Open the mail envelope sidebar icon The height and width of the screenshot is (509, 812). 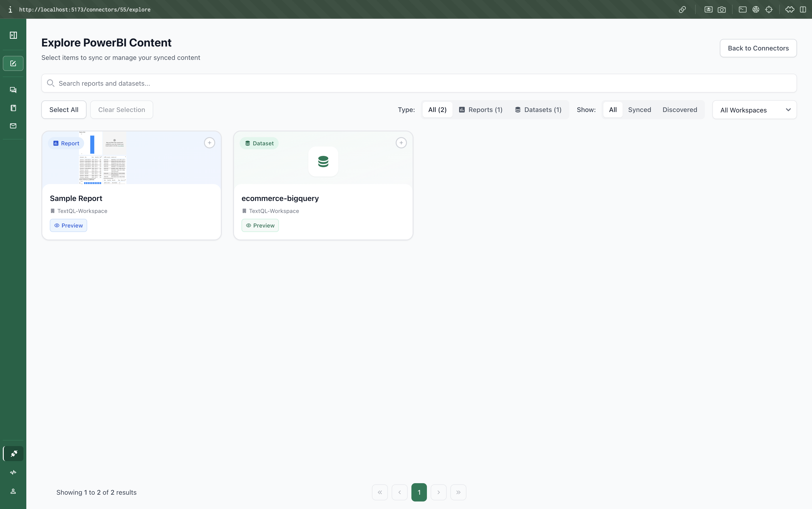point(13,126)
